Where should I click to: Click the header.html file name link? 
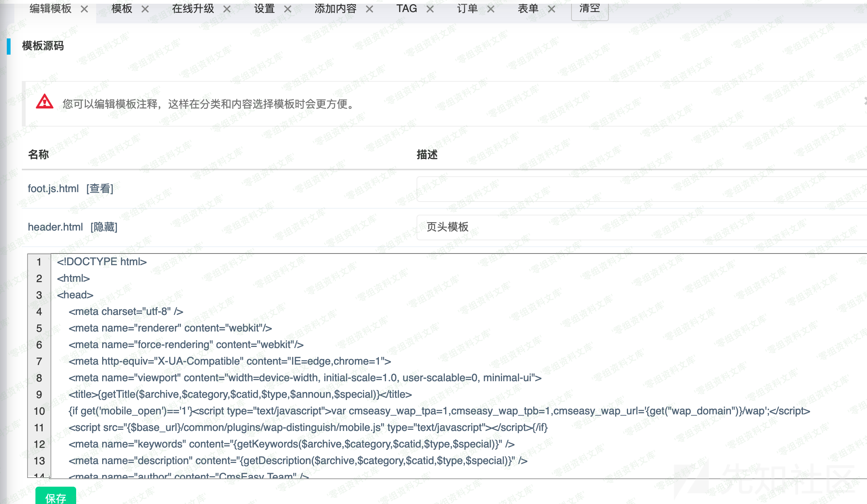pyautogui.click(x=55, y=227)
